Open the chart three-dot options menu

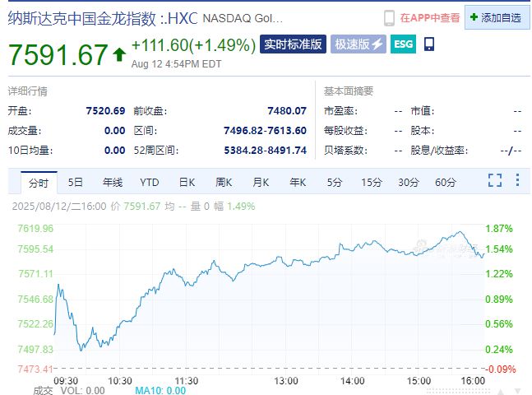click(x=517, y=180)
